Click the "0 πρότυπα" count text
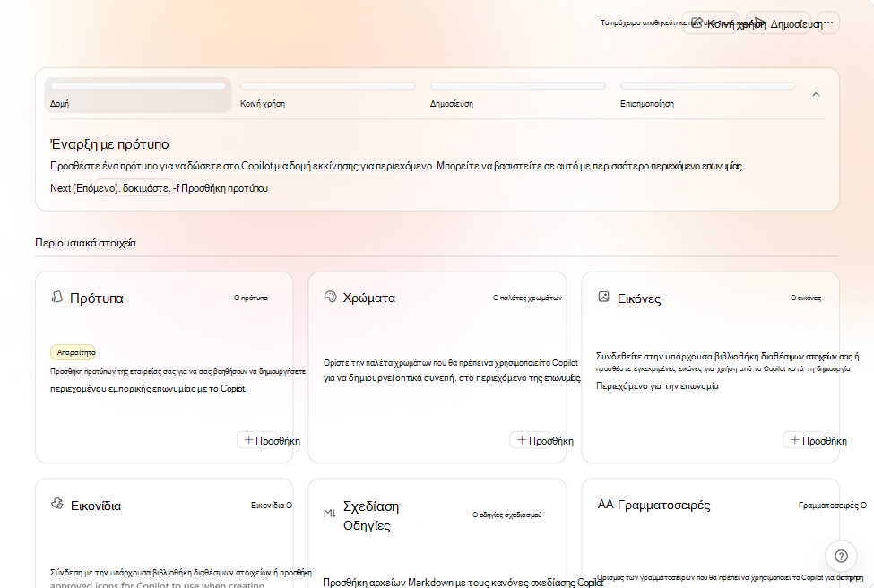 coord(251,298)
